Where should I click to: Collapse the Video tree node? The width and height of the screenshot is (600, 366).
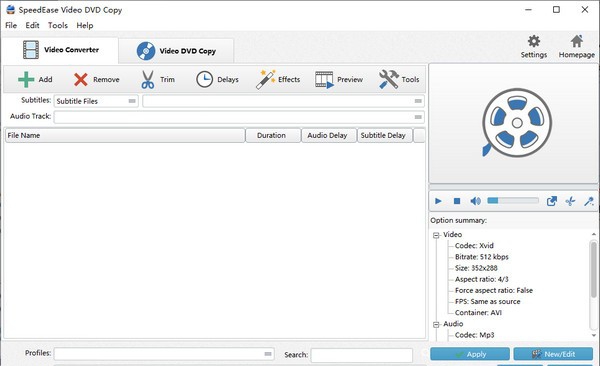(436, 235)
